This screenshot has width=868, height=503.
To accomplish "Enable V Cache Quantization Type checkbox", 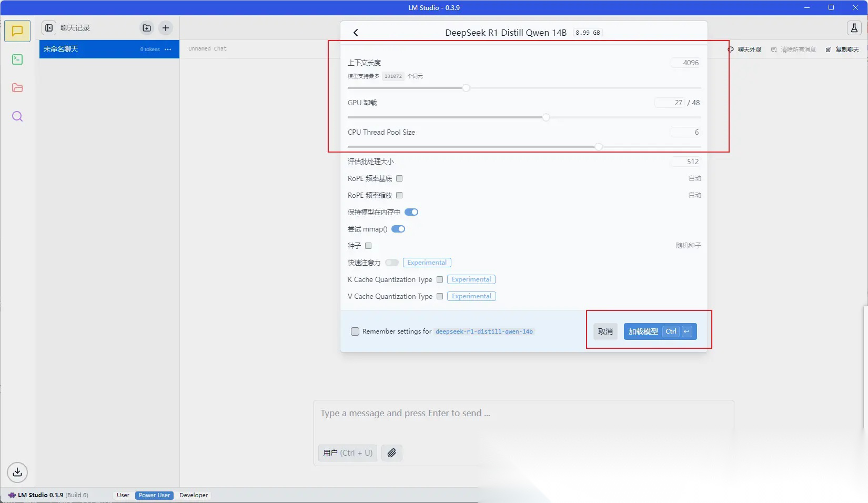I will click(440, 296).
